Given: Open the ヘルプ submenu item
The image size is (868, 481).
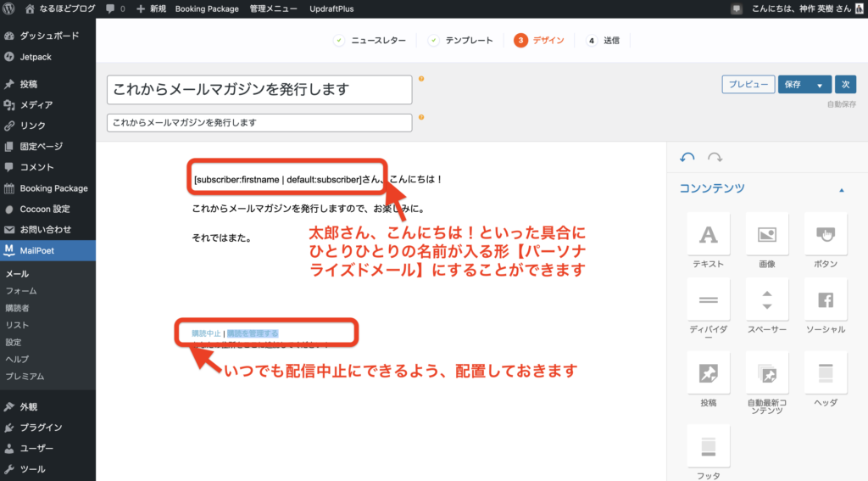Looking at the screenshot, I should click(17, 359).
